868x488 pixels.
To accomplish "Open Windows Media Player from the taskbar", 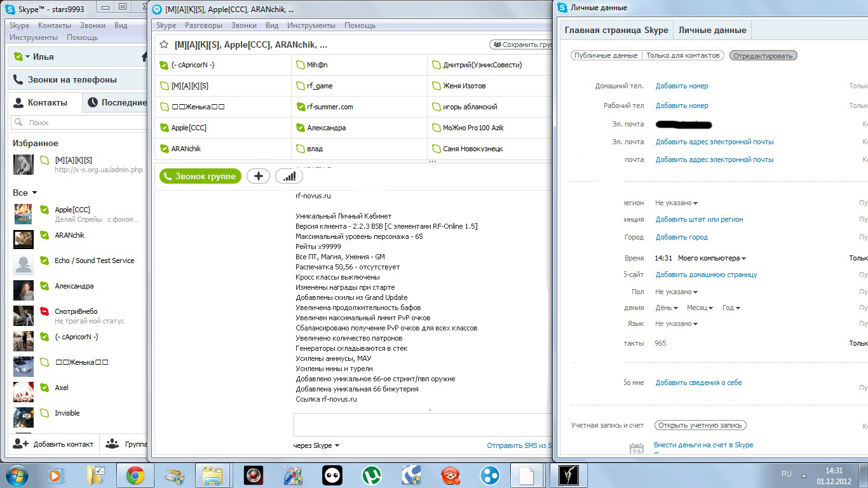I will coord(55,475).
